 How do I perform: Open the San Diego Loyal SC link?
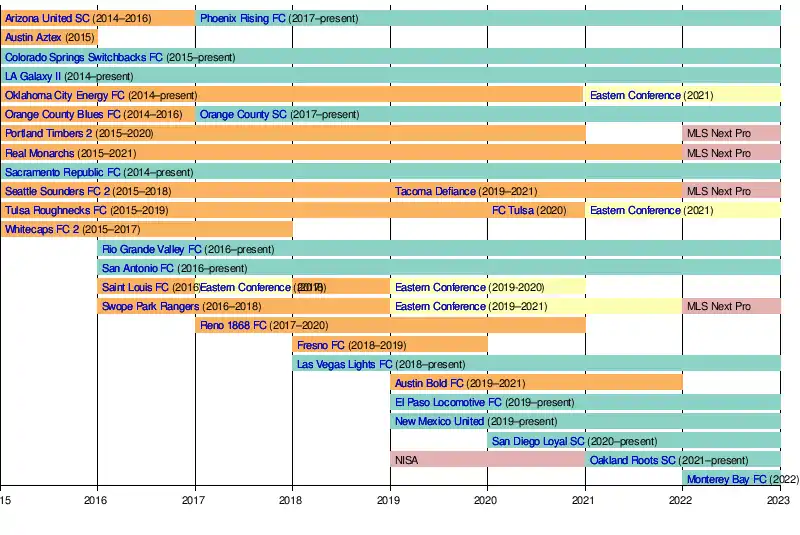(538, 441)
